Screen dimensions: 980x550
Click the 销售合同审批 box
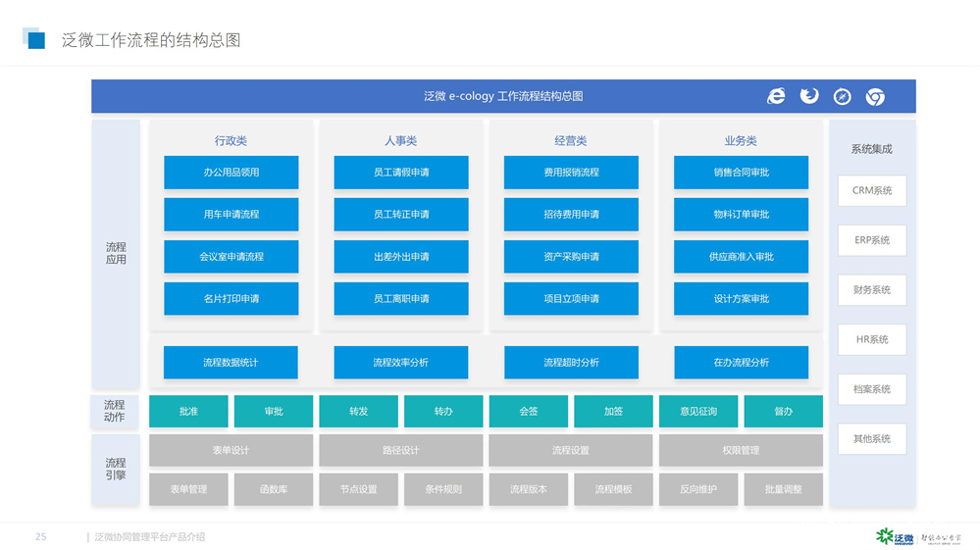tap(742, 173)
